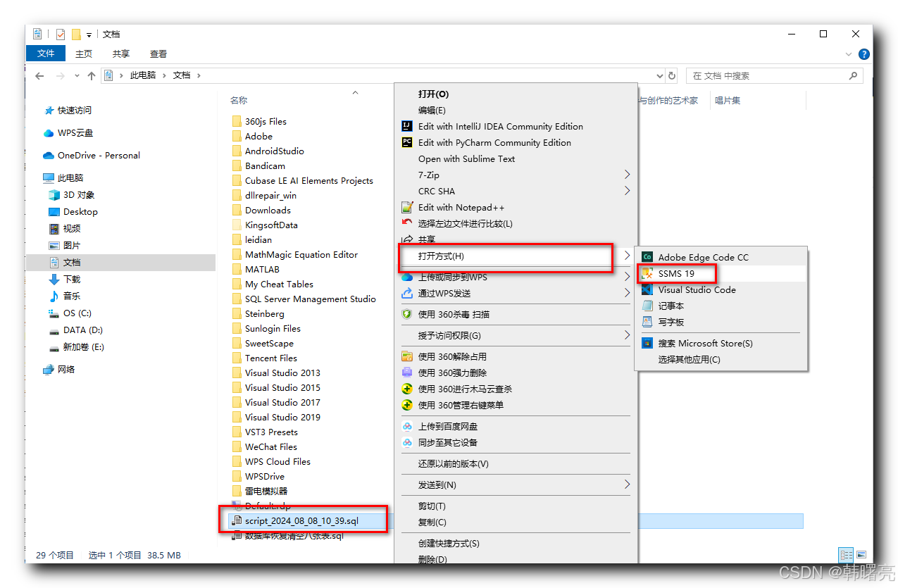Click the OneDrive cloud icon in sidebar
Screen dimensions: 898x588
click(x=49, y=156)
